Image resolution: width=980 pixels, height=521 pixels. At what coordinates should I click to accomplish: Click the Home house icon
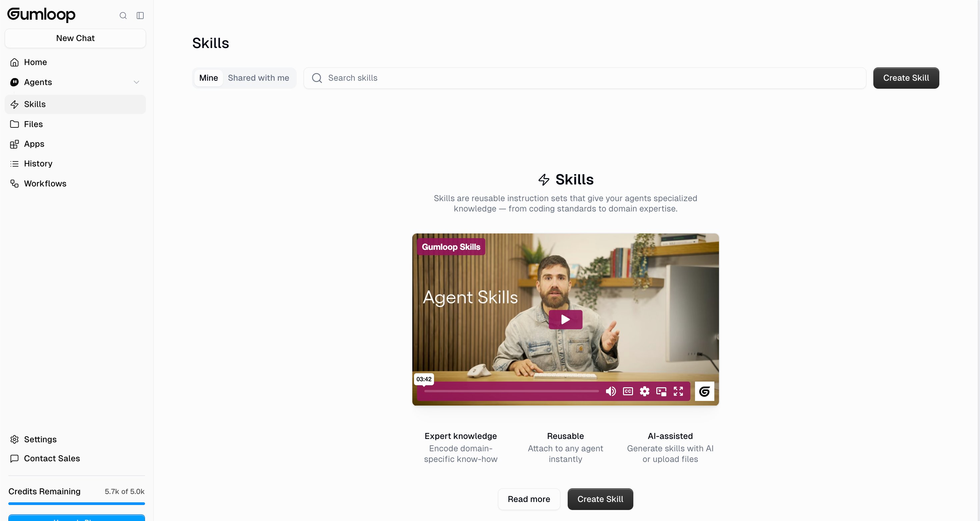click(x=14, y=62)
